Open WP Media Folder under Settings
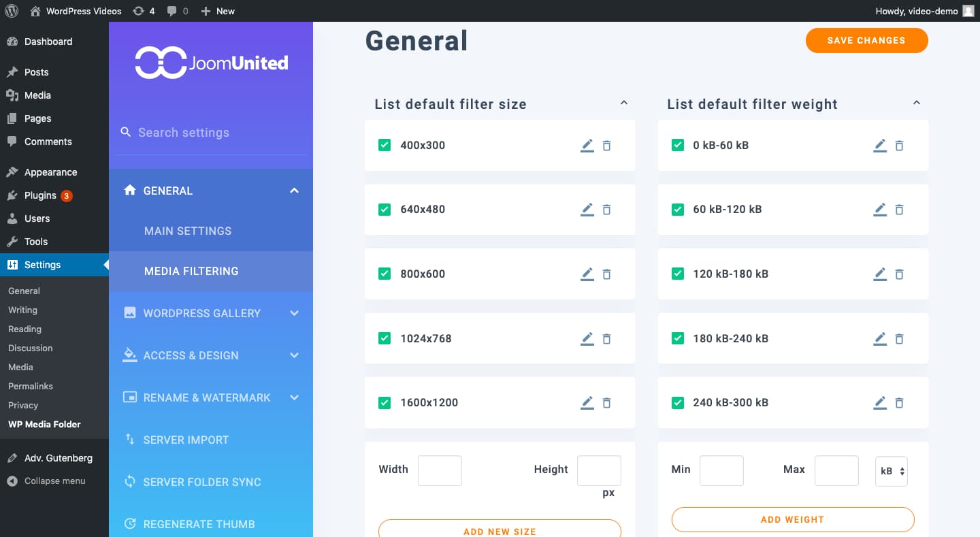 tap(45, 424)
